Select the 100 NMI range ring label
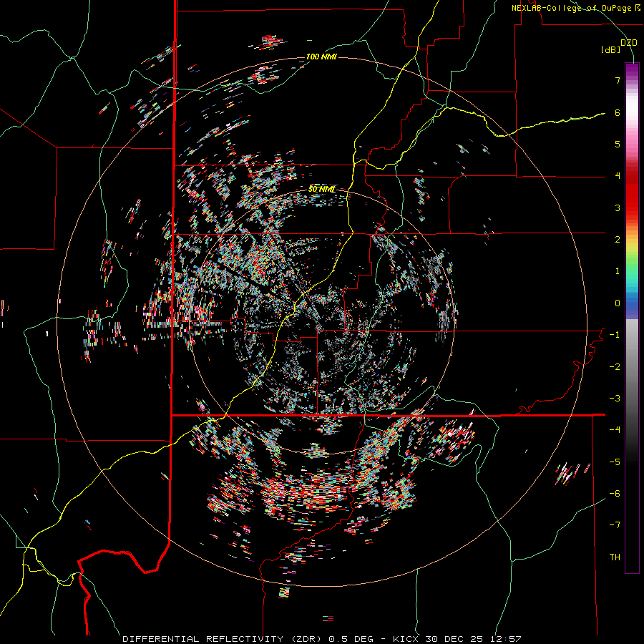 coord(321,57)
